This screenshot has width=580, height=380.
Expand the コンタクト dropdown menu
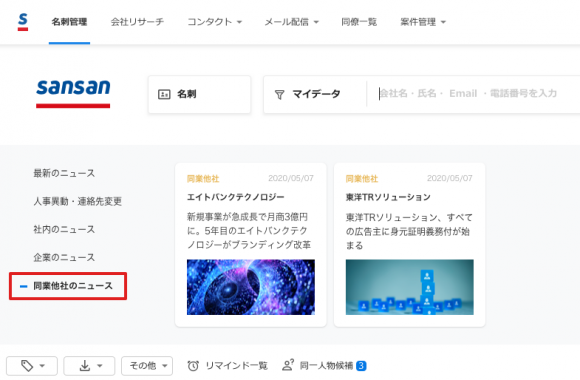pos(215,22)
